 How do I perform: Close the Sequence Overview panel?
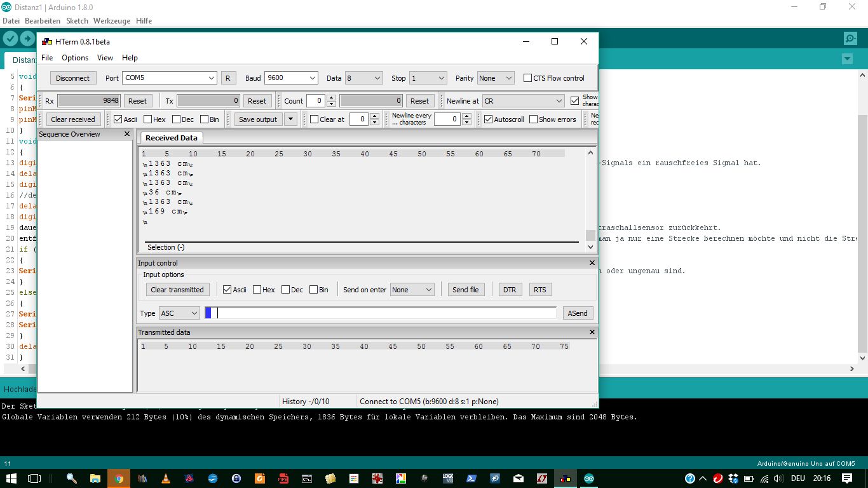point(126,134)
